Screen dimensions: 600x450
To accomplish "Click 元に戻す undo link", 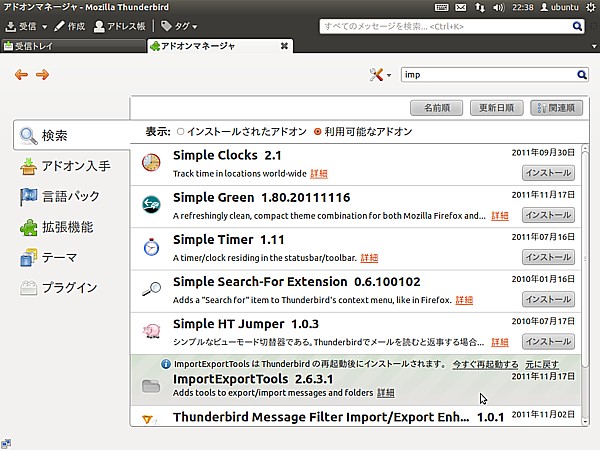I will [542, 364].
